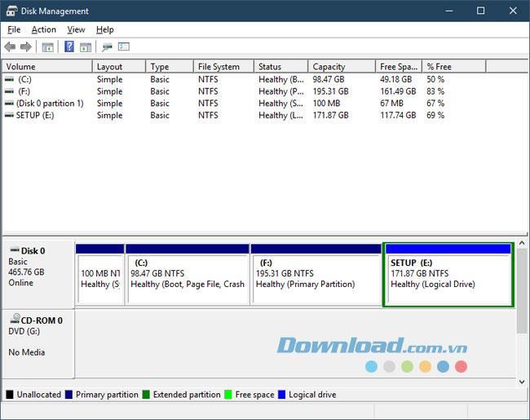Click the 67 MB free space cell
This screenshot has width=530, height=420.
point(391,103)
